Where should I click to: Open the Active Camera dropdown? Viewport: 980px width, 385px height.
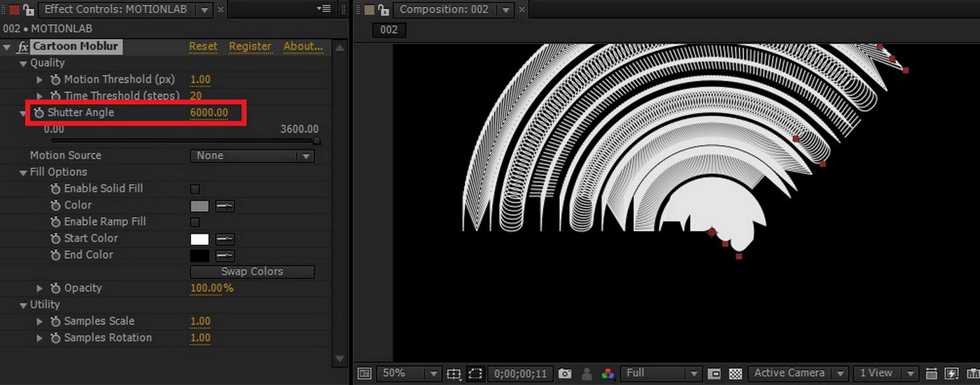(797, 374)
